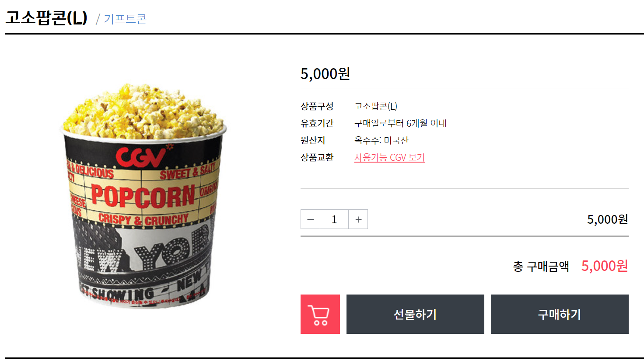Decrease quantity with the minus button
Image resolution: width=644 pixels, height=364 pixels.
[310, 219]
